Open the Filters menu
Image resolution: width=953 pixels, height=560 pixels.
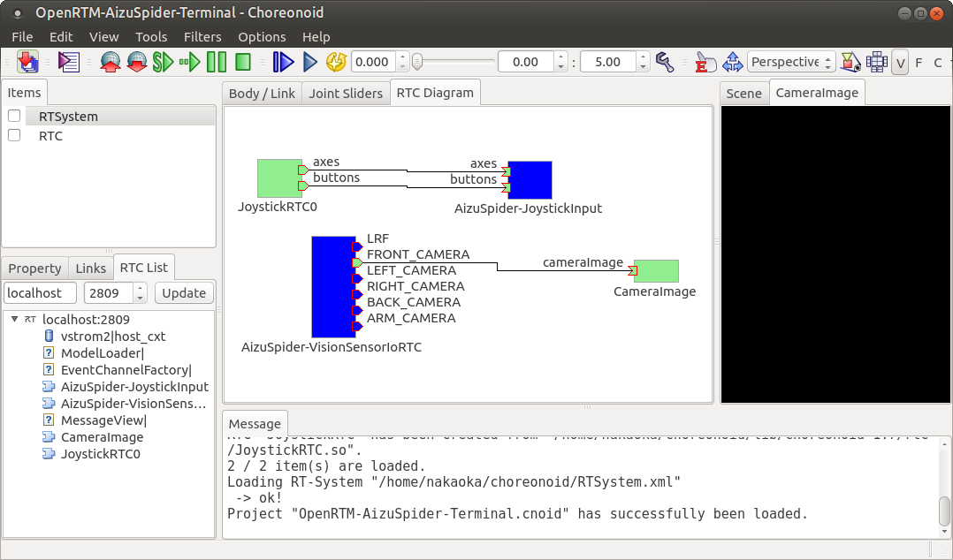[202, 36]
